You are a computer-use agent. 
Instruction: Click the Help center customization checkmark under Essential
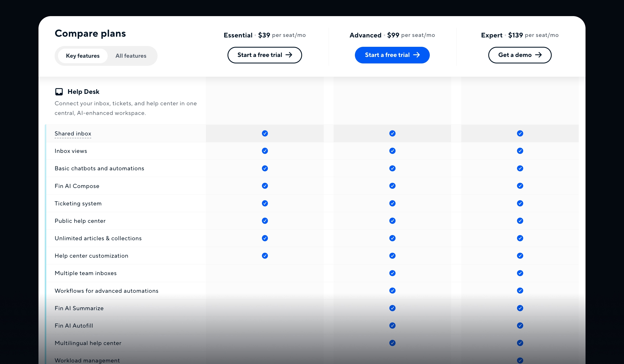point(265,256)
